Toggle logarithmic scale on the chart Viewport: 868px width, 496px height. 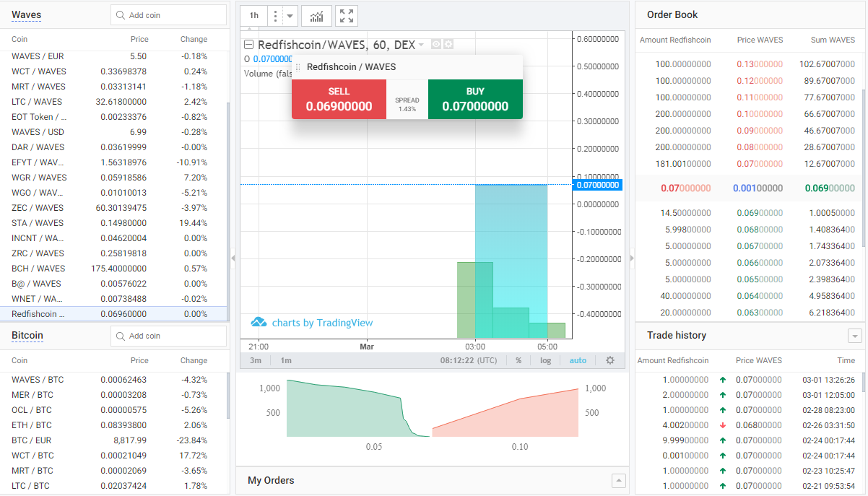(x=545, y=360)
